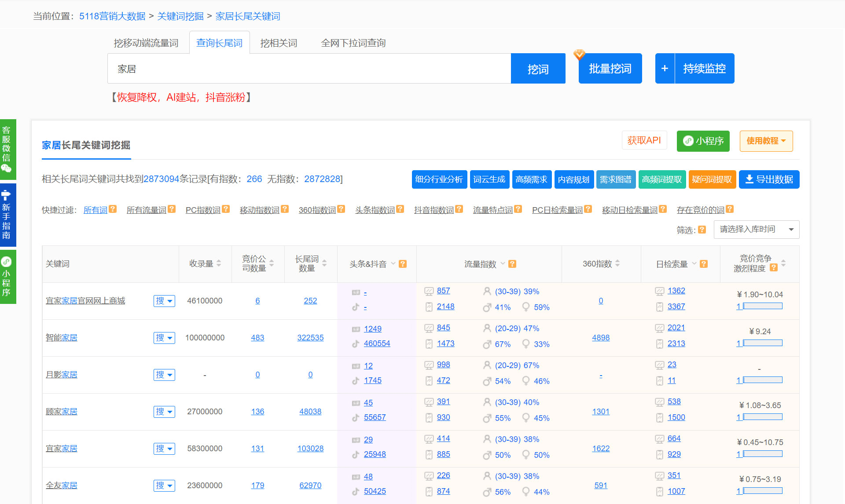Viewport: 845px width, 504px height.
Task: Switch to 全网下拉词查询 tab
Action: click(x=353, y=43)
